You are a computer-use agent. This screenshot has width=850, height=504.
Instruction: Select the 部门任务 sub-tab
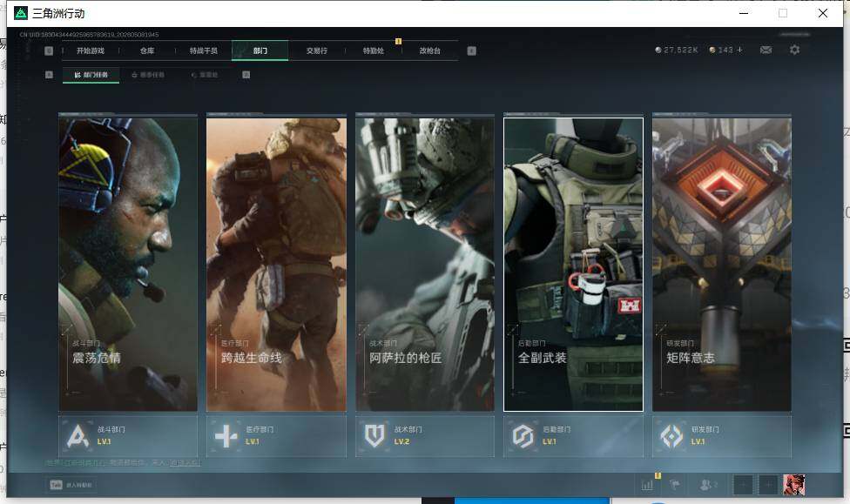91,75
